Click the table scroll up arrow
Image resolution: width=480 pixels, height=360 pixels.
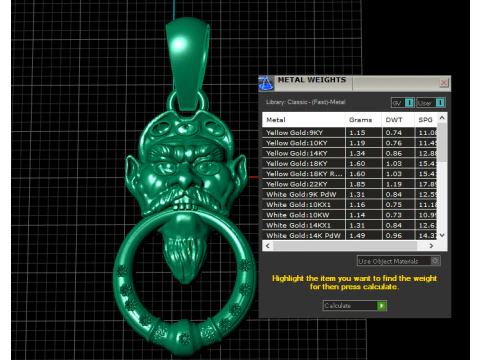pos(442,118)
